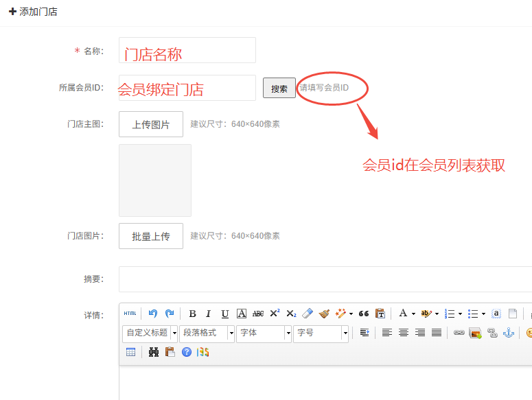Apply strikethrough formatting
Viewport: 532px width, 400px height.
[x=258, y=314]
